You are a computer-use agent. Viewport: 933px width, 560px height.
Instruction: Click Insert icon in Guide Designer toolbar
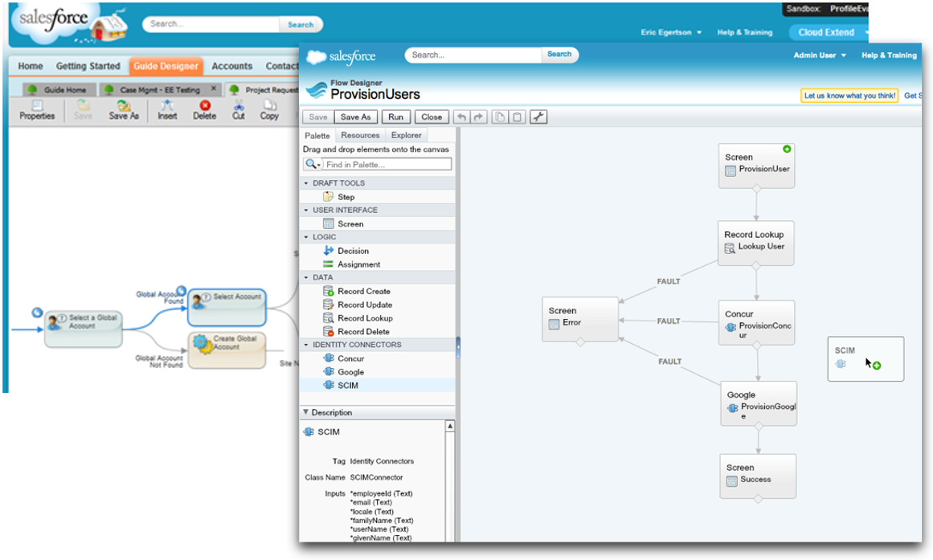tap(167, 110)
